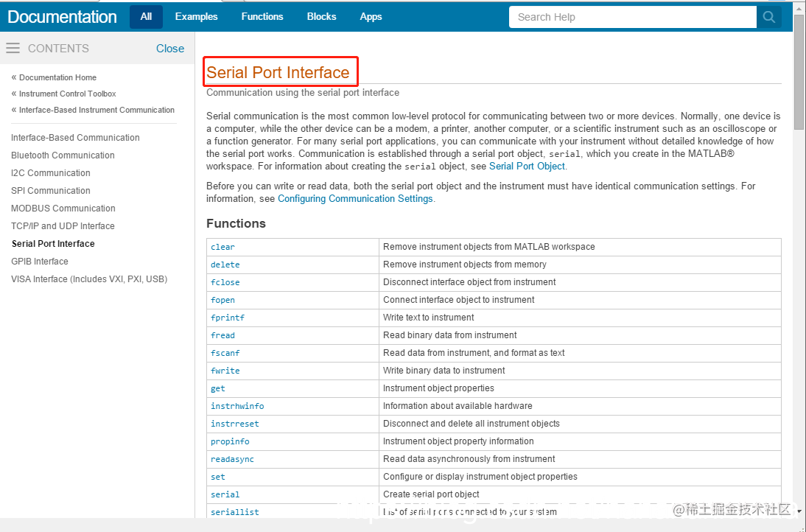Switch to the Examples tab
The image size is (806, 532).
[196, 16]
